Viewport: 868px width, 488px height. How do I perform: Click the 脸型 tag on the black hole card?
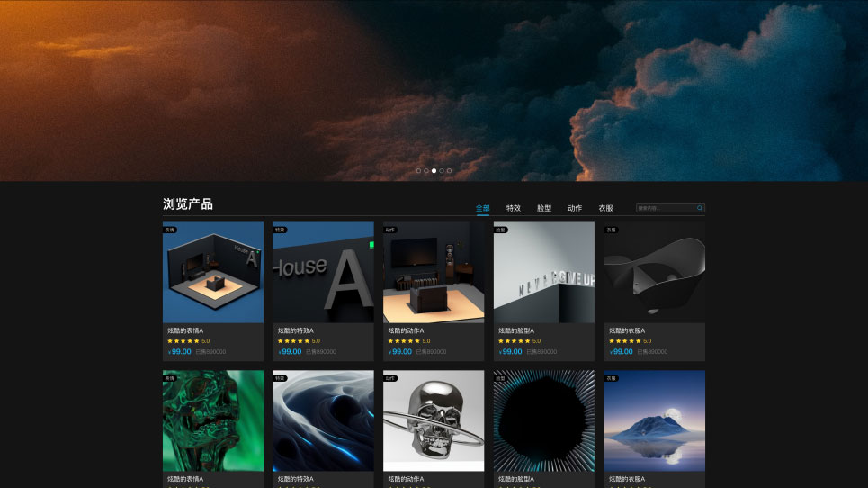tap(500, 378)
